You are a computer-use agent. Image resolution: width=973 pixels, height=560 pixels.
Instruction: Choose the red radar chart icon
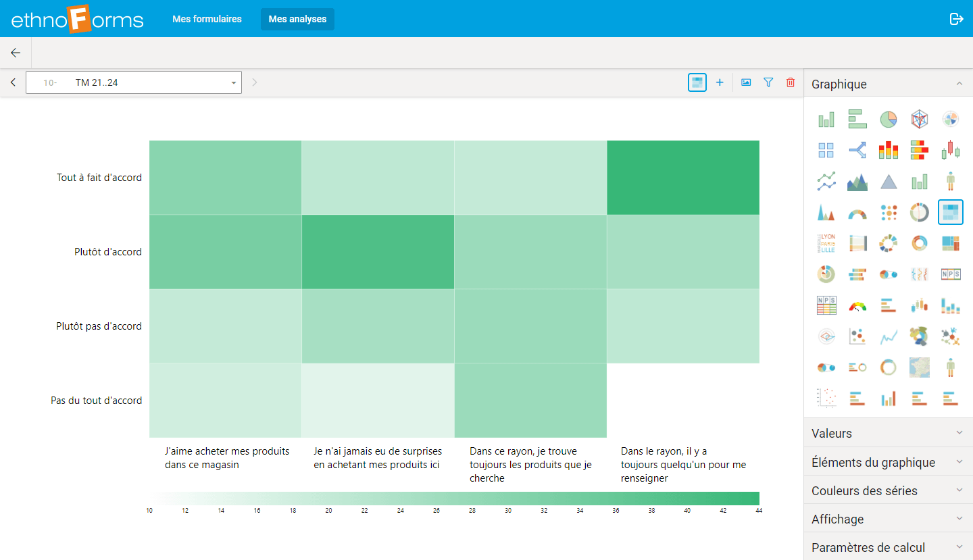(x=920, y=120)
